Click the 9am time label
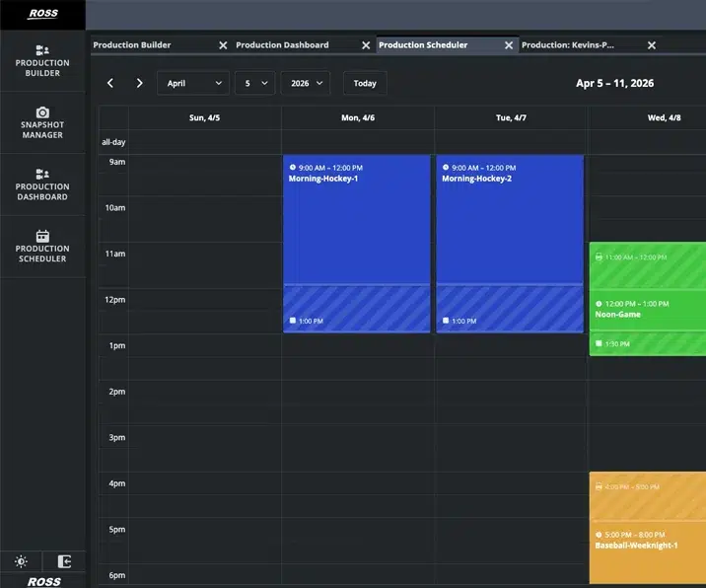The width and height of the screenshot is (706, 588). point(117,162)
